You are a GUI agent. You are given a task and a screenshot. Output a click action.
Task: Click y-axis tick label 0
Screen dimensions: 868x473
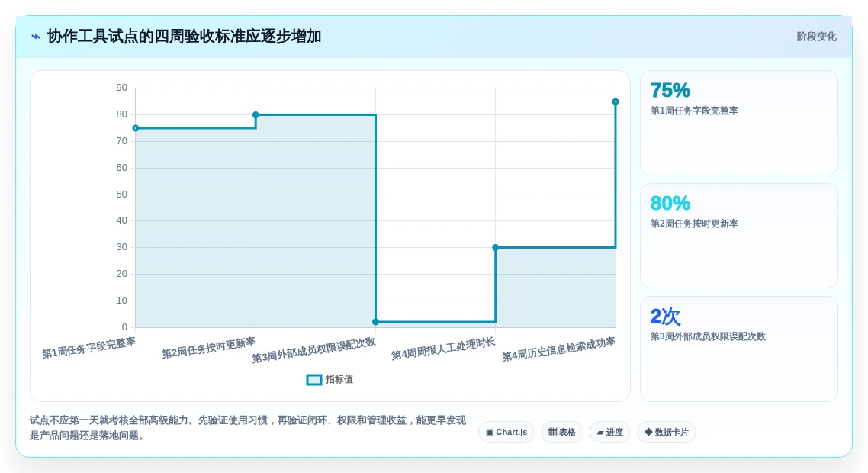124,327
